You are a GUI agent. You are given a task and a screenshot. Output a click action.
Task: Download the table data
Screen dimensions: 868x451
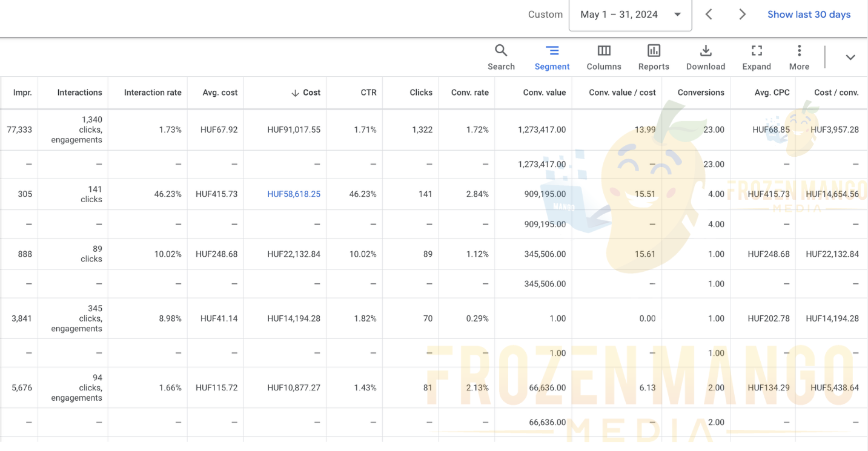point(706,58)
